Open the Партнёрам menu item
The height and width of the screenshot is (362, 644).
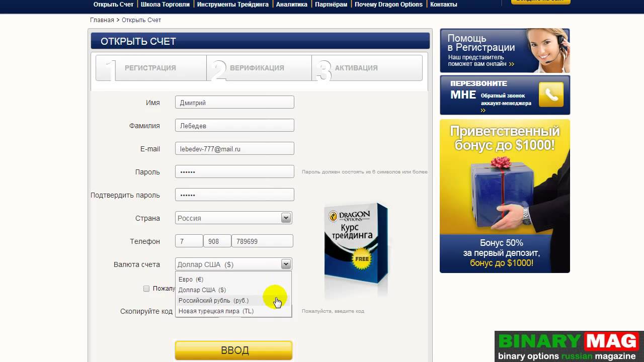point(331,5)
